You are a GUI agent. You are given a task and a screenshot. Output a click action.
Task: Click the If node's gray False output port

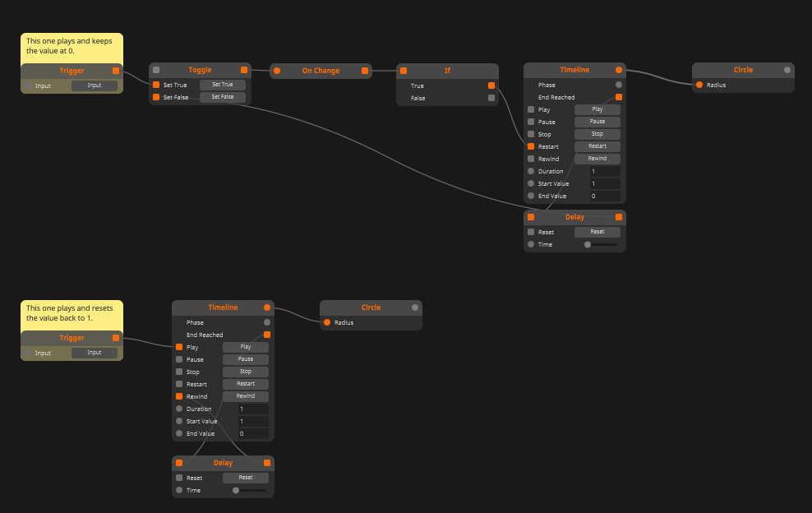click(x=491, y=98)
